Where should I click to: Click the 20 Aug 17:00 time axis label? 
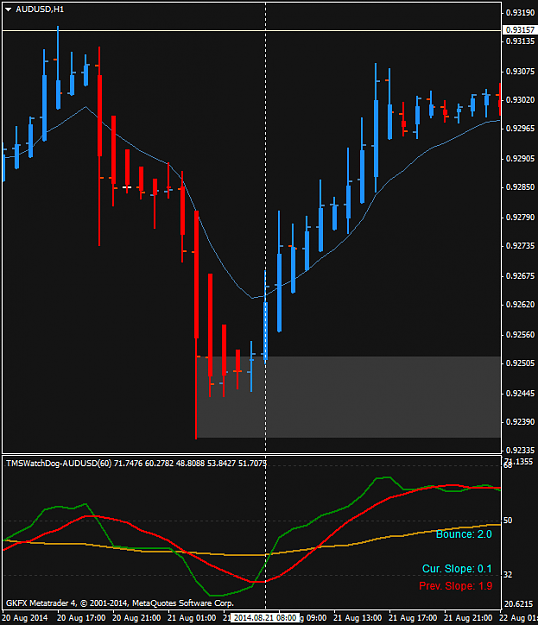coord(81,618)
